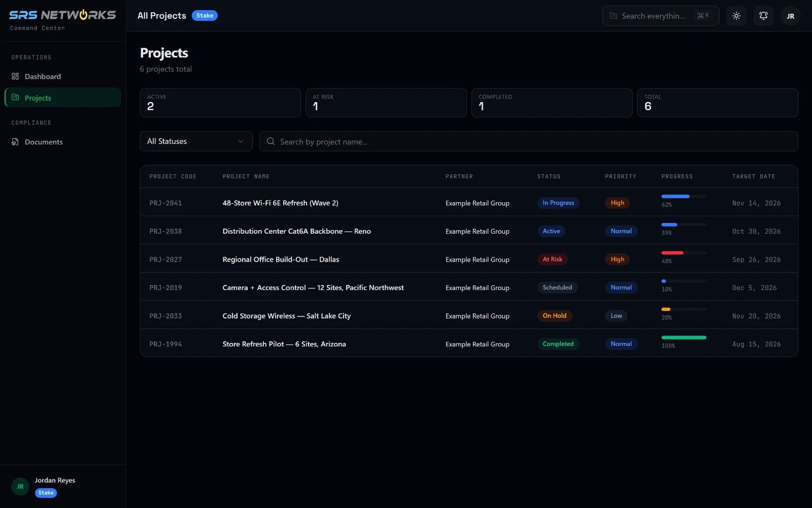Sort by Project Code column header
This screenshot has width=812, height=508.
click(173, 176)
